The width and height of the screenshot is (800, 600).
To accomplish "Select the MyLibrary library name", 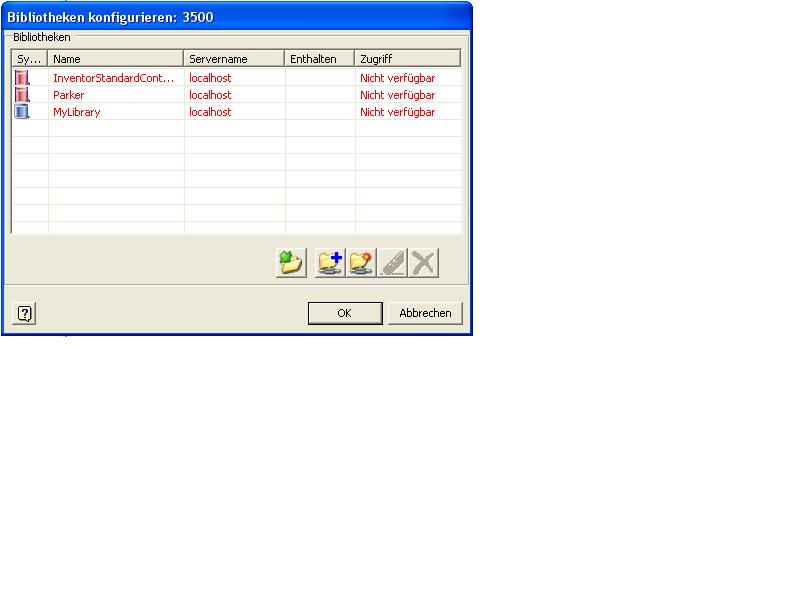I will pyautogui.click(x=77, y=112).
